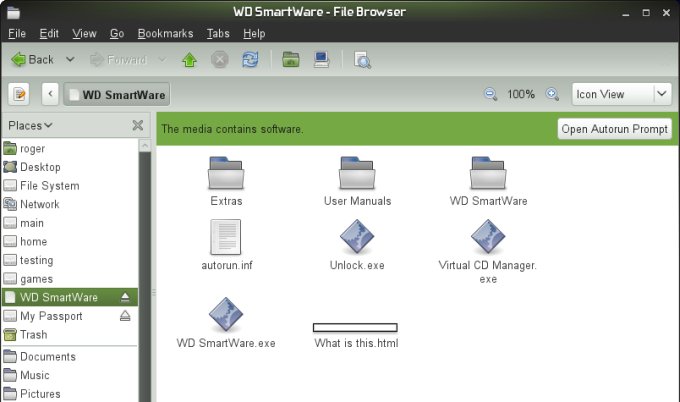Select WD SmartWare in the sidebar

pyautogui.click(x=69, y=297)
